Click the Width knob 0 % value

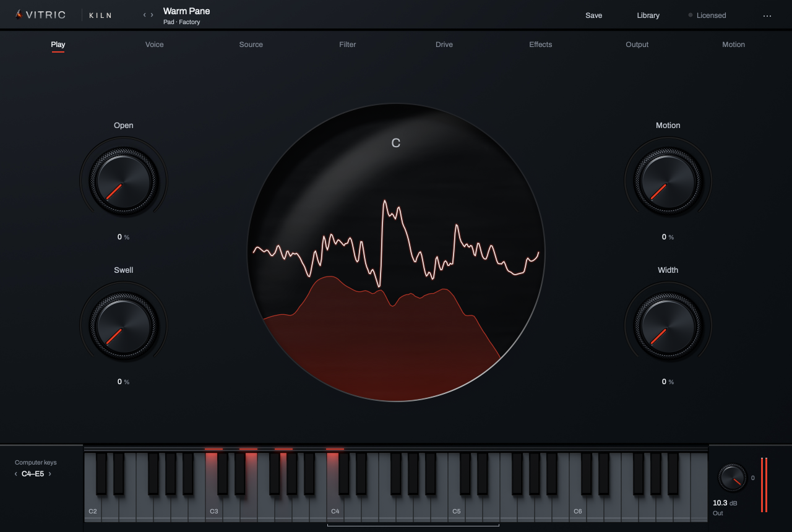coord(668,382)
